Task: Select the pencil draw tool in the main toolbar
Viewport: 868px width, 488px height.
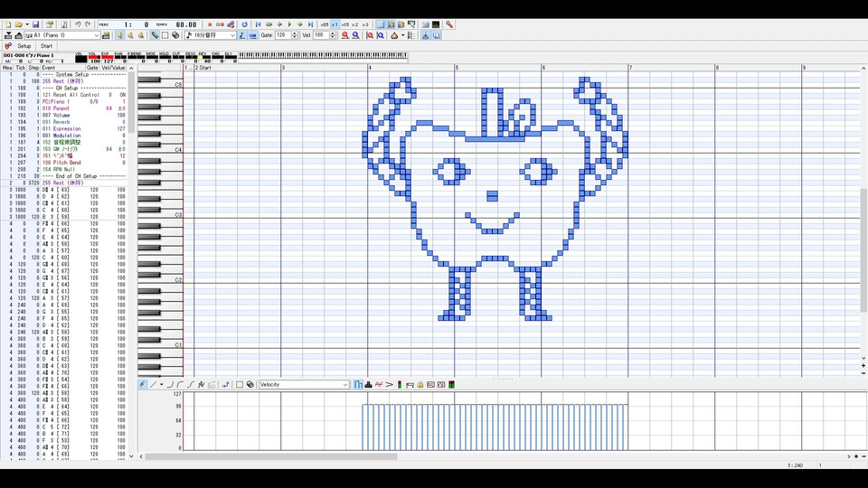Action: (x=155, y=35)
